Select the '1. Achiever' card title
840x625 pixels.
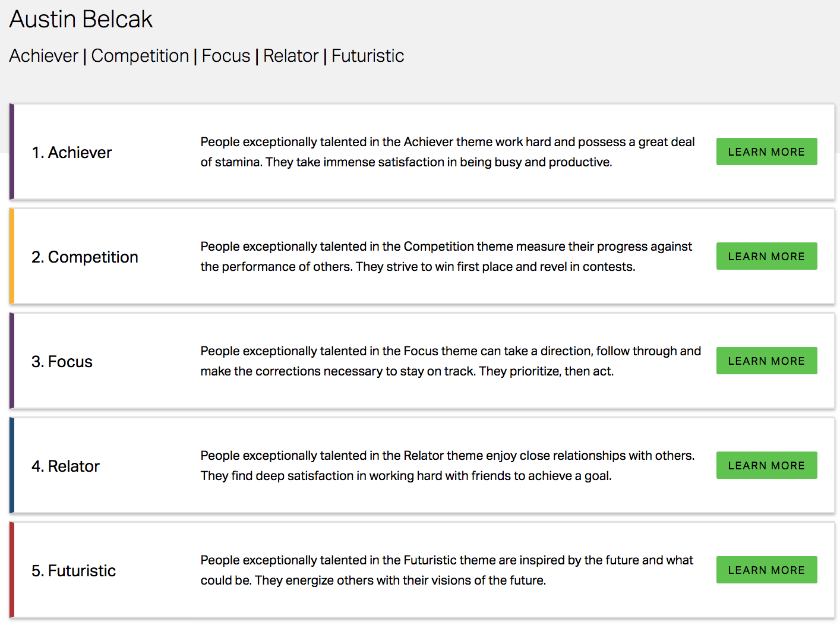71,153
